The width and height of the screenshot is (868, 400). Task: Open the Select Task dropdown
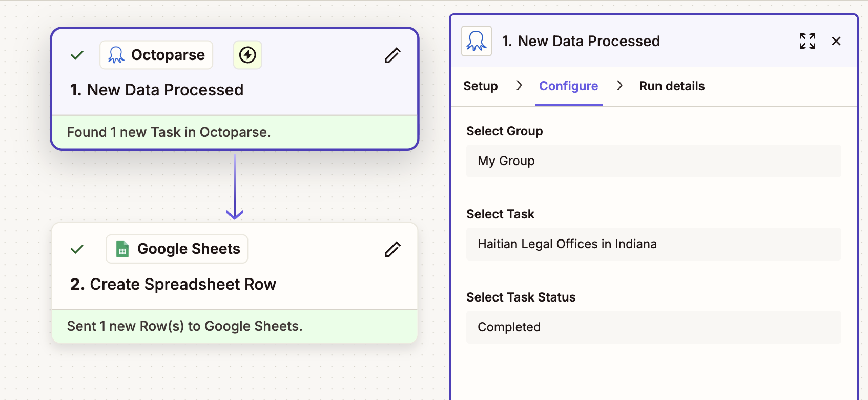(x=653, y=244)
